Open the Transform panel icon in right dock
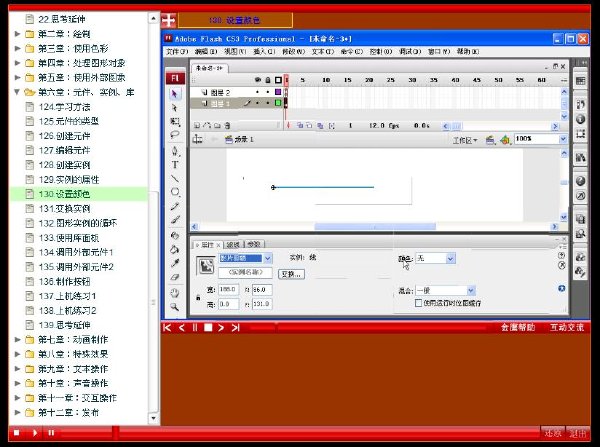The image size is (600, 447). point(580,134)
